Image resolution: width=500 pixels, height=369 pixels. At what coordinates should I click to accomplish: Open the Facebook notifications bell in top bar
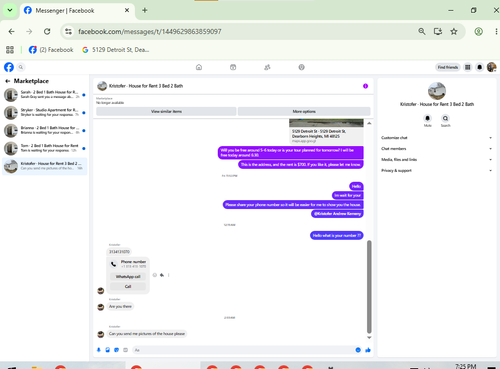click(x=479, y=67)
